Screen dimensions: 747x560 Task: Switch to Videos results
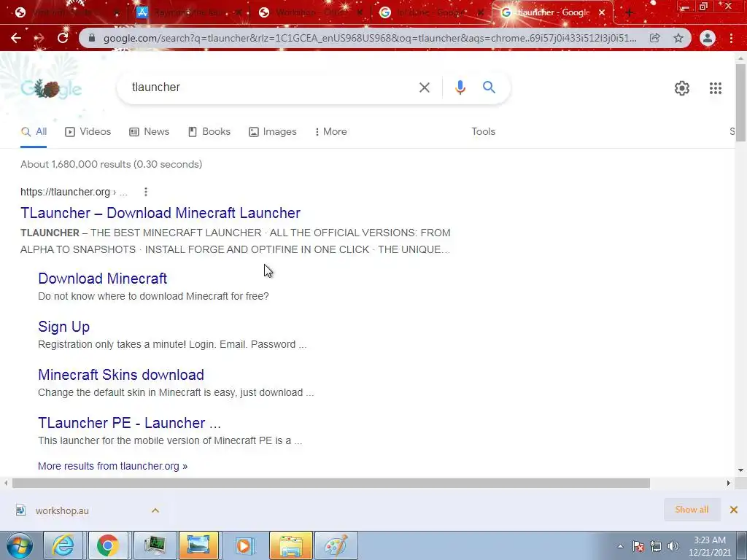point(88,131)
